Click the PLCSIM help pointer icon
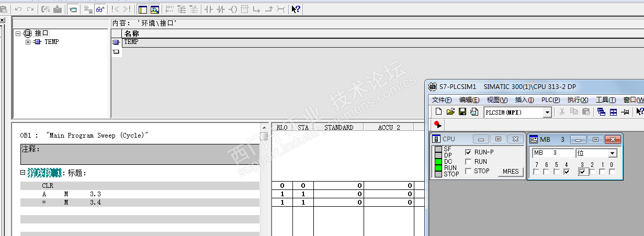644x236 pixels. [x=639, y=111]
